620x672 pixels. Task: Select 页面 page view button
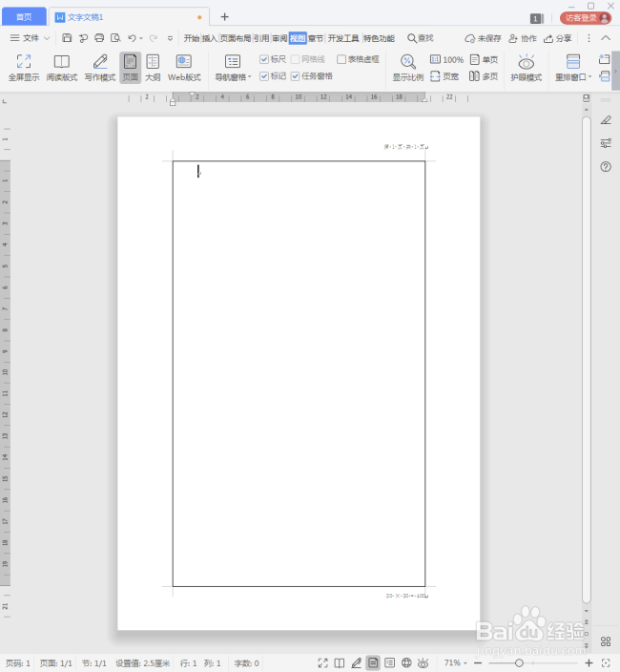130,67
